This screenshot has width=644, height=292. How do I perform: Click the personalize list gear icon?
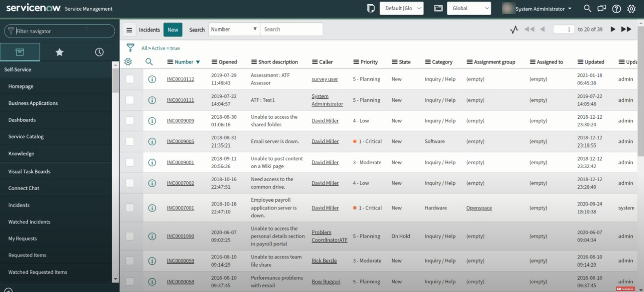(x=128, y=62)
